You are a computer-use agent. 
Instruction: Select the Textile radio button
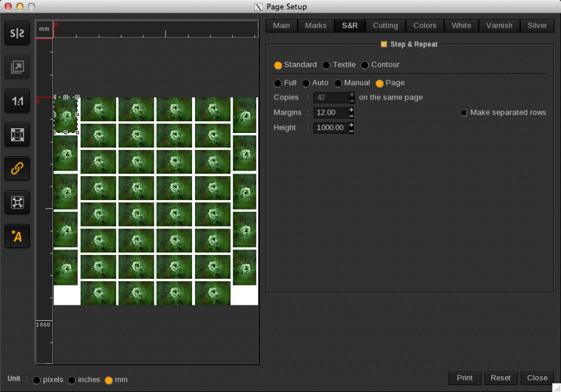point(326,65)
